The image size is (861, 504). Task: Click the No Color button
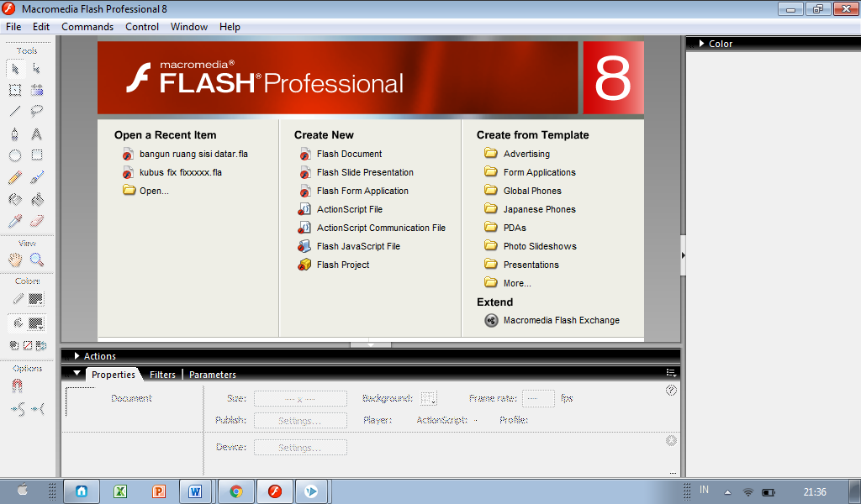(28, 345)
